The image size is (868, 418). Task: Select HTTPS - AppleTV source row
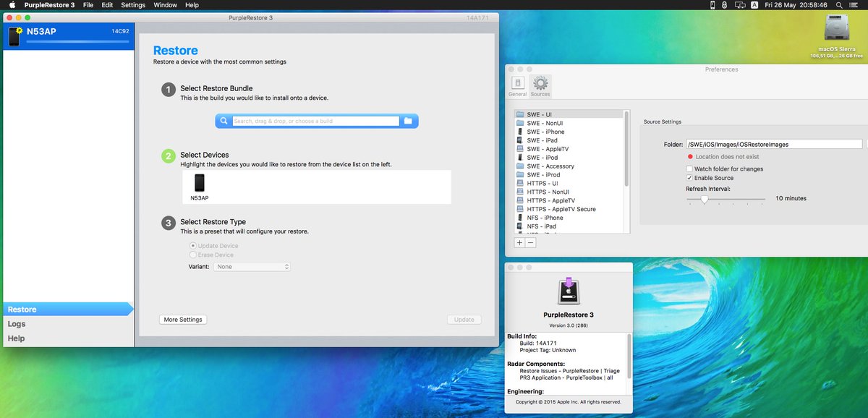click(569, 200)
